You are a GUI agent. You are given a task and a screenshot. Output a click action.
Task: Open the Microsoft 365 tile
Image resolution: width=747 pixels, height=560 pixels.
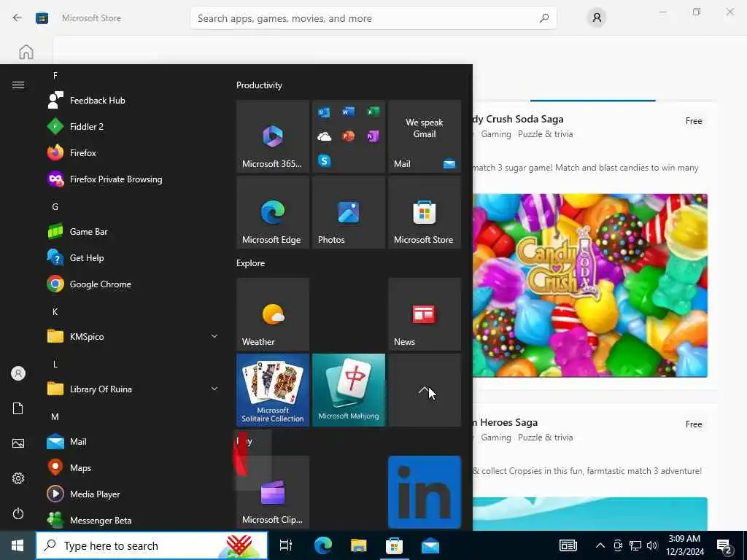(x=273, y=136)
